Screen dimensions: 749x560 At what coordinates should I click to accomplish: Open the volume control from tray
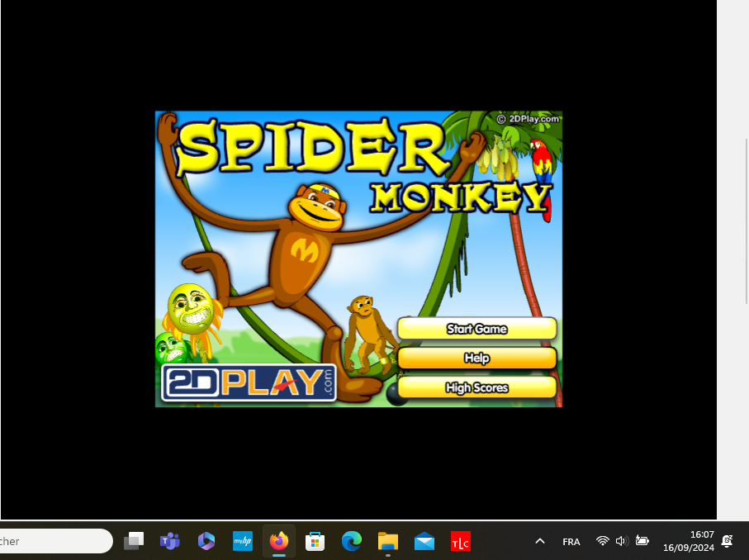(x=622, y=541)
